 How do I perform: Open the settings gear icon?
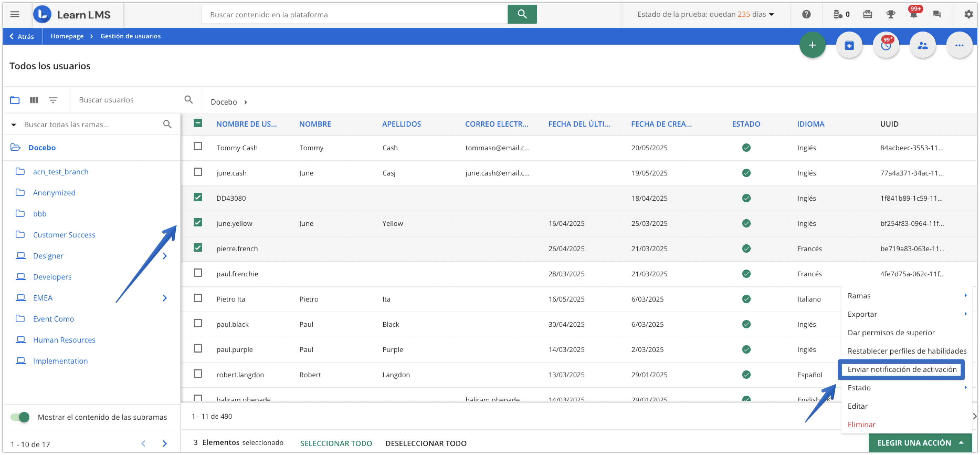click(968, 14)
